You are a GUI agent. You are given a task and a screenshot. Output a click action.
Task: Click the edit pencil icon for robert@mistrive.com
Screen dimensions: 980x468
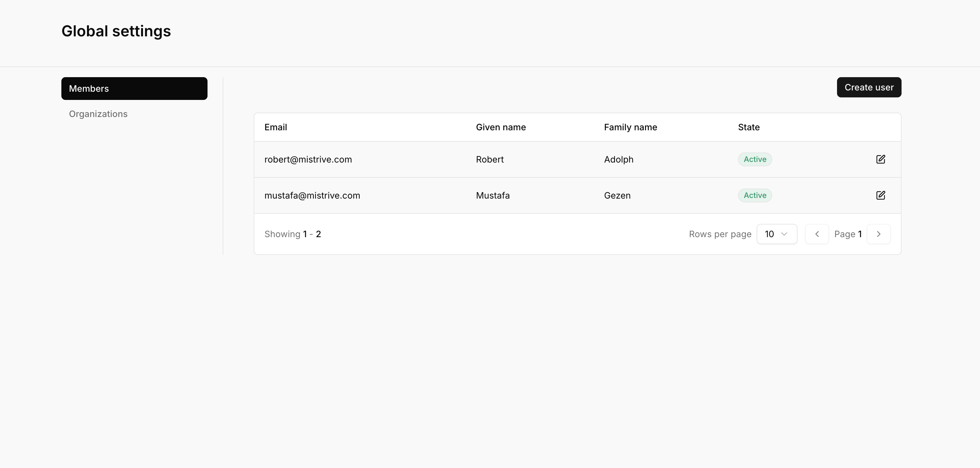(881, 159)
